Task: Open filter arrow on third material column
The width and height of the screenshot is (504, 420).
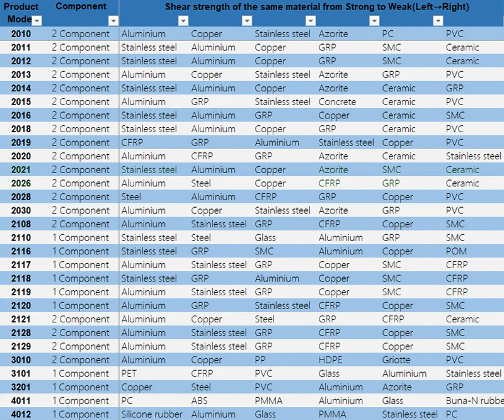Action: [x=311, y=21]
